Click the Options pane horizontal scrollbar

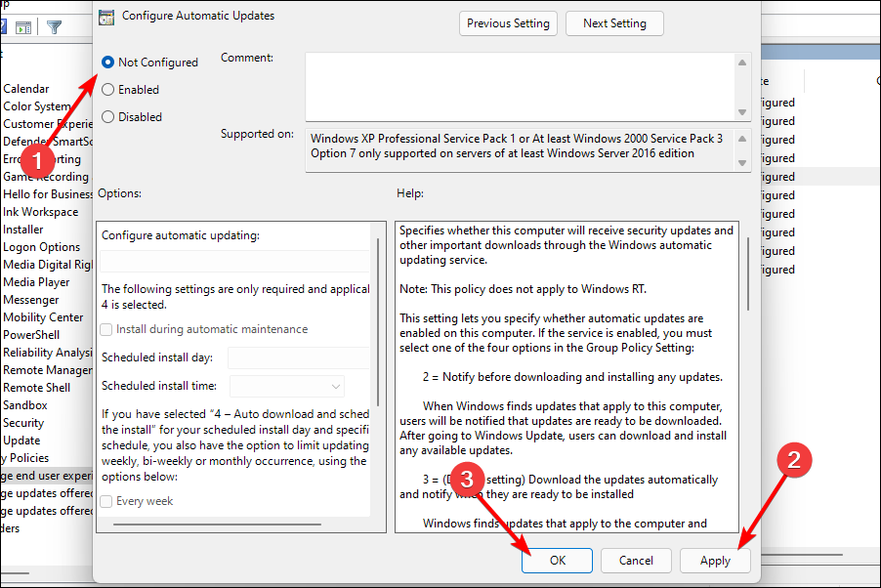coord(217,525)
